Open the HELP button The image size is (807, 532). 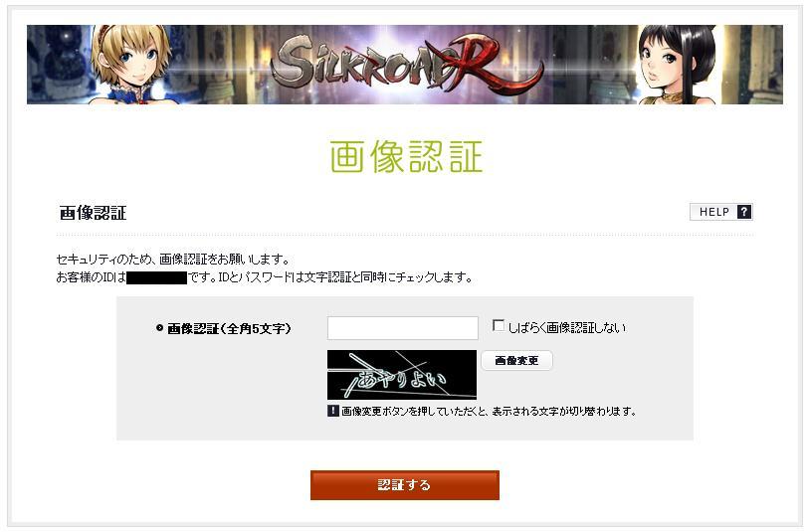click(x=721, y=212)
